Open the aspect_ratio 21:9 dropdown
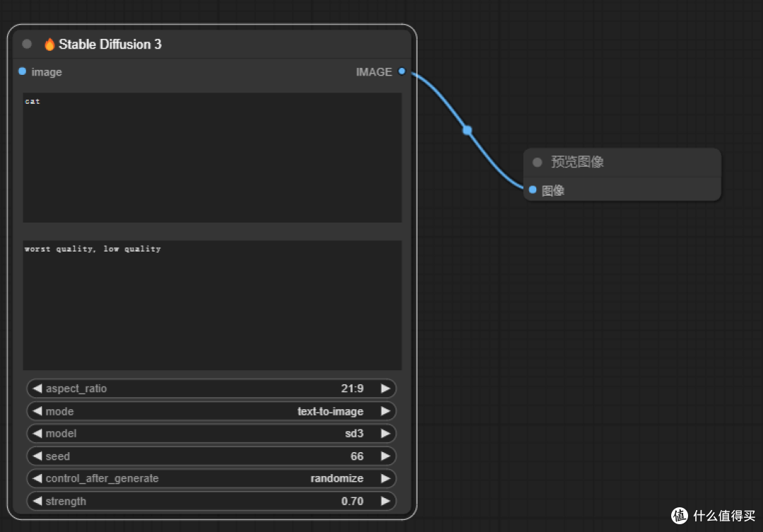The height and width of the screenshot is (532, 763). (212, 389)
